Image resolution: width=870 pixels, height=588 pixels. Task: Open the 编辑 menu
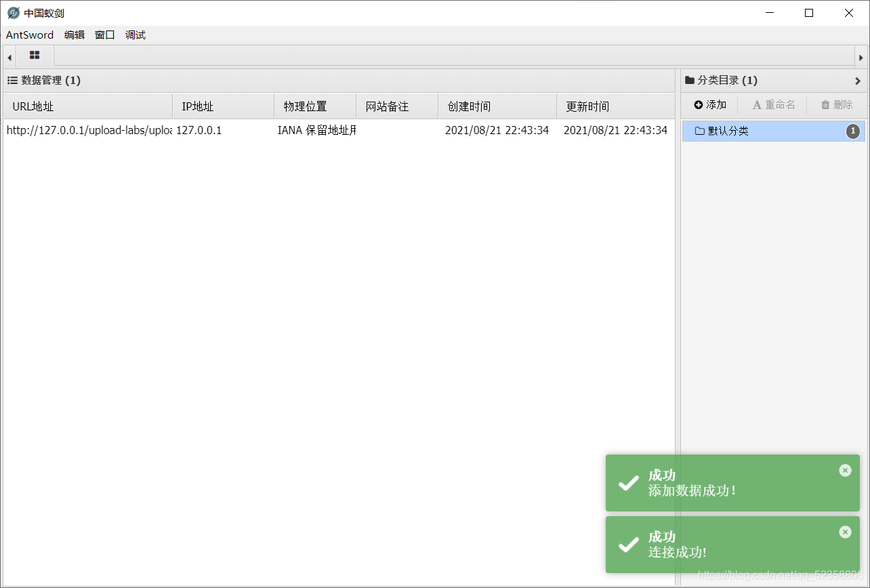(75, 35)
